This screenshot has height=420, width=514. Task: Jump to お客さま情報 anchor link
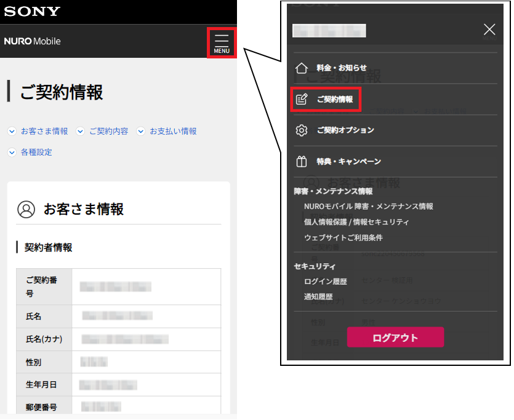[44, 131]
